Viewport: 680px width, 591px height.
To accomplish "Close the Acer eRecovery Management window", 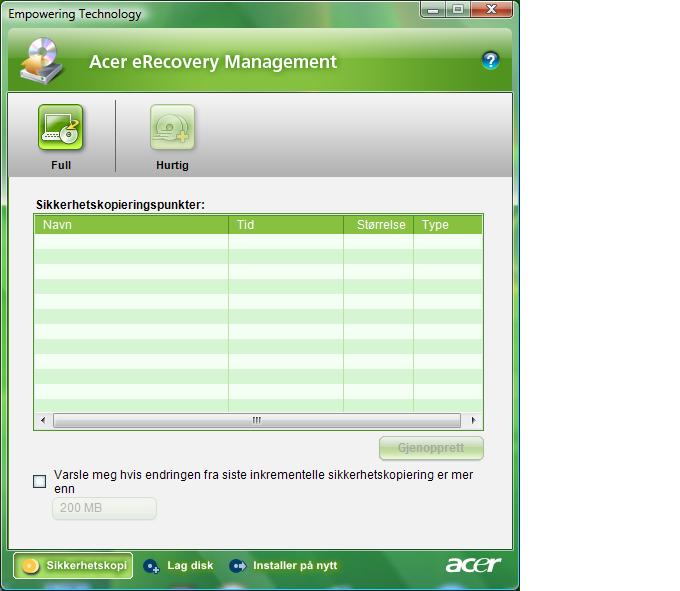I will [x=491, y=10].
